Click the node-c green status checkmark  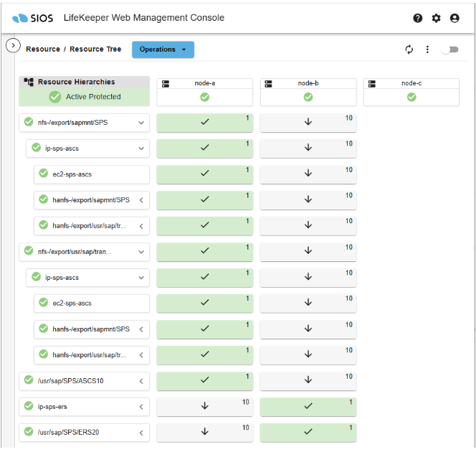[411, 97]
